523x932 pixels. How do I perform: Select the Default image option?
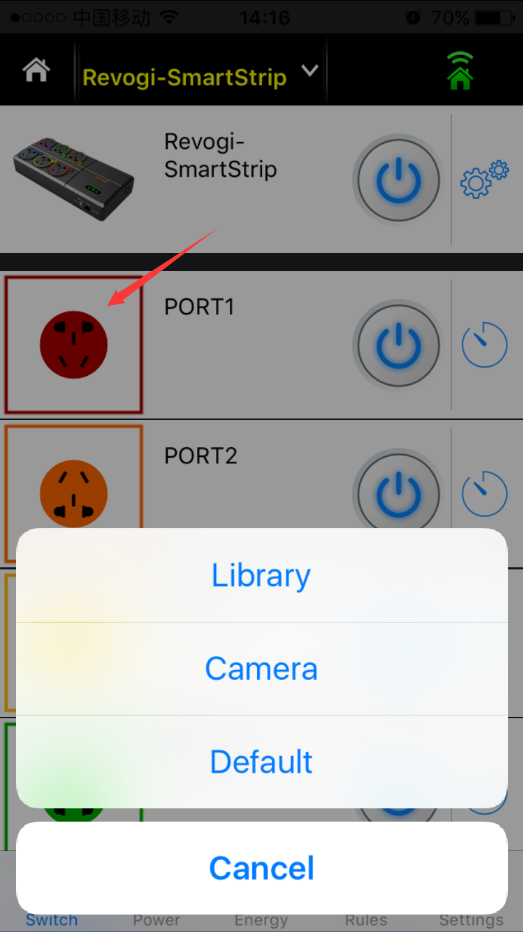coord(262,761)
